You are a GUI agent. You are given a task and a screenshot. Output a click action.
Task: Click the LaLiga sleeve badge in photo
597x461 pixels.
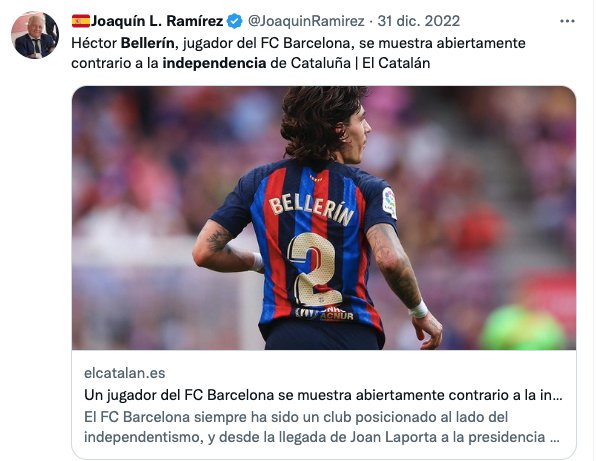pyautogui.click(x=389, y=203)
